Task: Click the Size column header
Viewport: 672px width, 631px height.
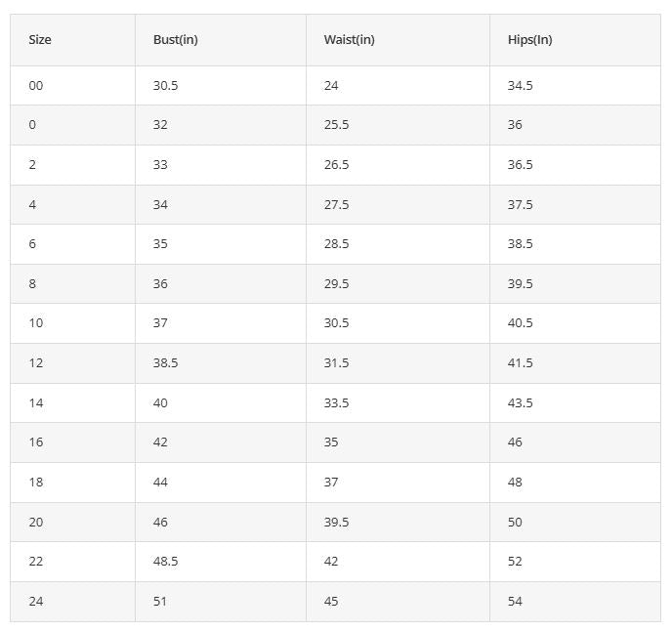Action: click(x=40, y=39)
